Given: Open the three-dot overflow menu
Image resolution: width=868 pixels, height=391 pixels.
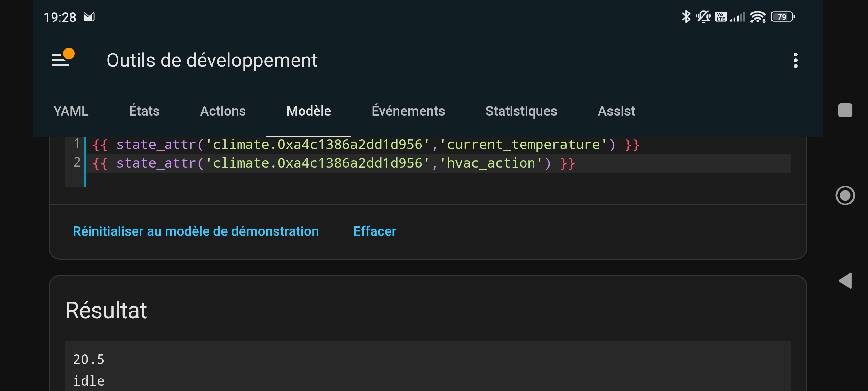Looking at the screenshot, I should 795,60.
